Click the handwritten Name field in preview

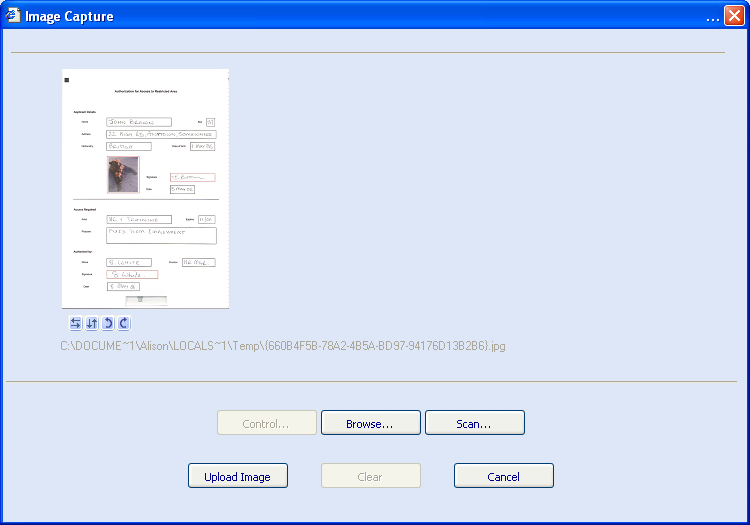[x=139, y=121]
